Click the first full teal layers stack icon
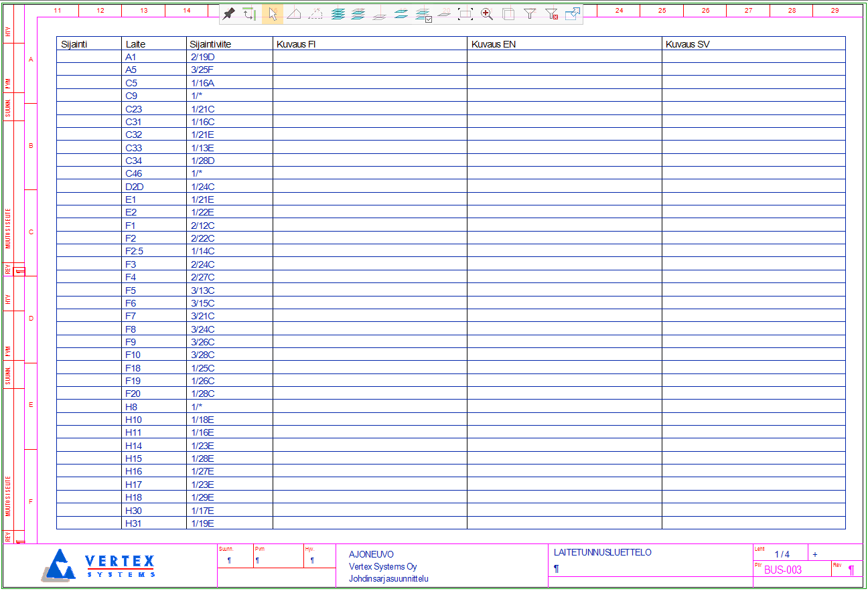The image size is (868, 591). (x=338, y=13)
